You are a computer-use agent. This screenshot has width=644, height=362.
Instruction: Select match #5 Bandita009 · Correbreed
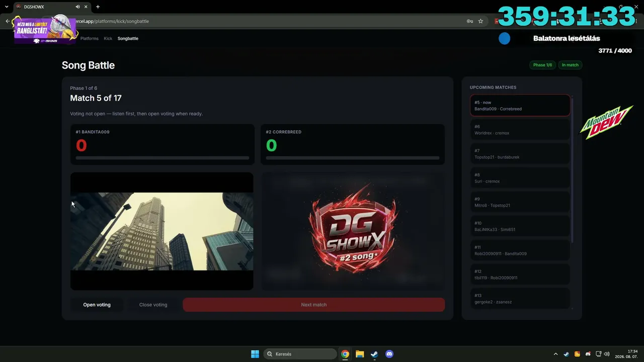[x=520, y=106]
